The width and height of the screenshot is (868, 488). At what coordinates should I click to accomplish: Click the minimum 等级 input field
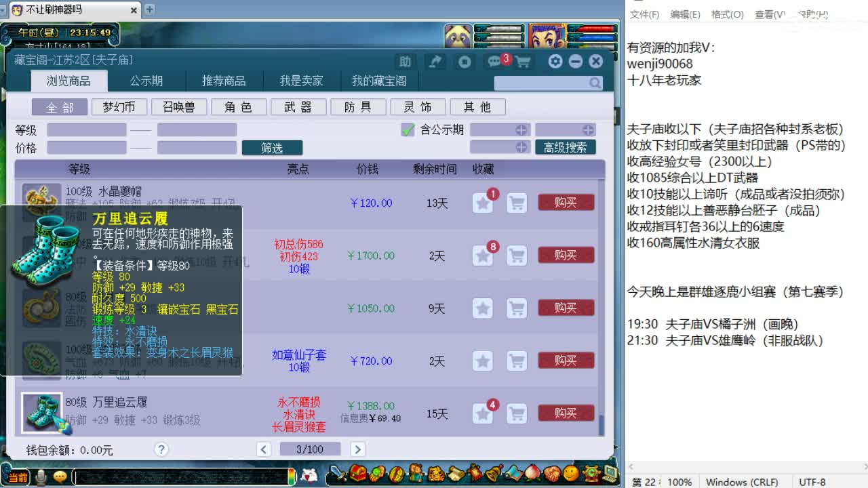87,129
